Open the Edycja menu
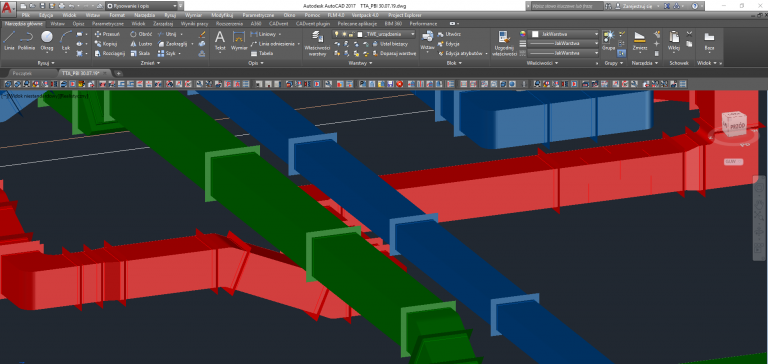This screenshot has width=768, height=364. point(46,16)
